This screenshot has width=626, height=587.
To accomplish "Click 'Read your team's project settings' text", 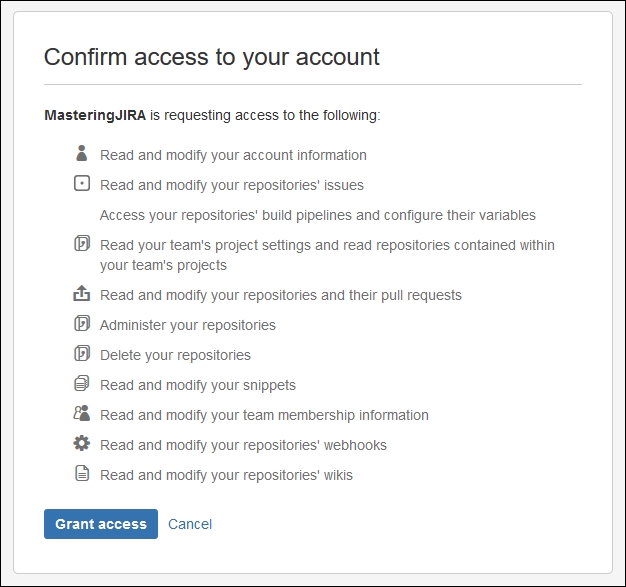I will tap(205, 245).
